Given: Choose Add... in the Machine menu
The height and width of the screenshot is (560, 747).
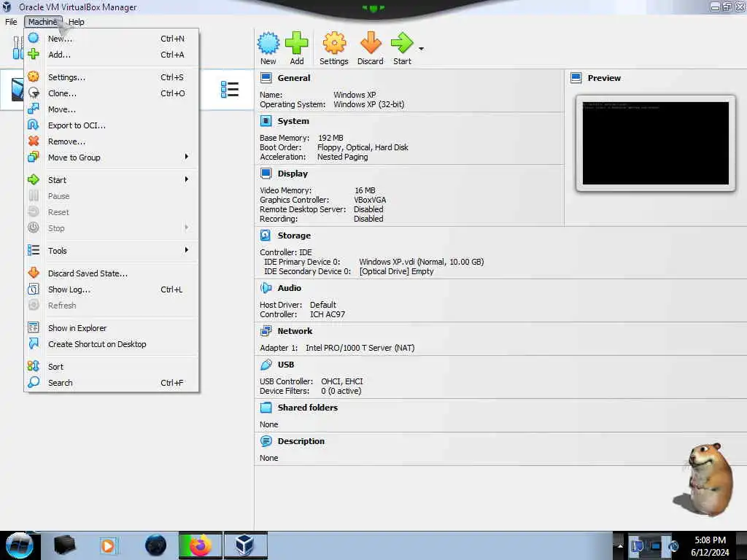Looking at the screenshot, I should [112, 55].
